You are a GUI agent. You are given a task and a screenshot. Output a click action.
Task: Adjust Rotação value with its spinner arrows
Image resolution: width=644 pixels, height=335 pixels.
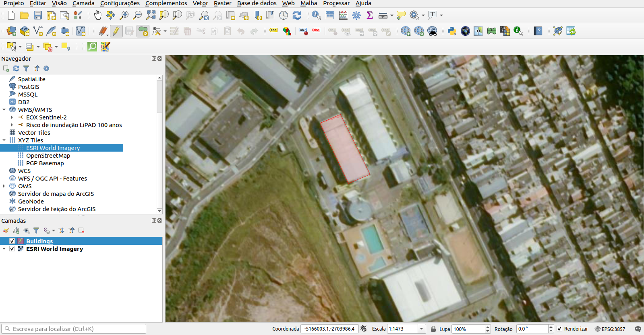point(551,329)
